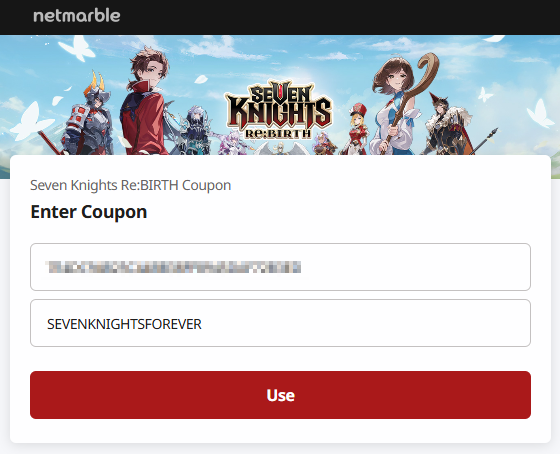
Task: Focus the blurred member ID field
Action: pos(280,267)
